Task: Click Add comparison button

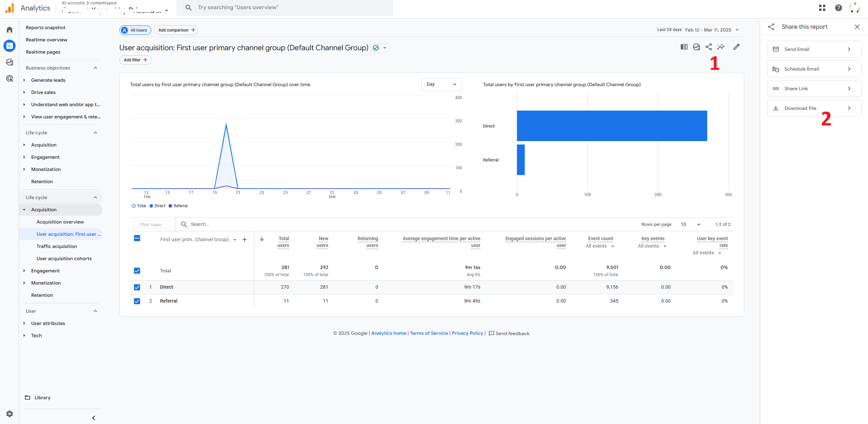Action: point(176,30)
